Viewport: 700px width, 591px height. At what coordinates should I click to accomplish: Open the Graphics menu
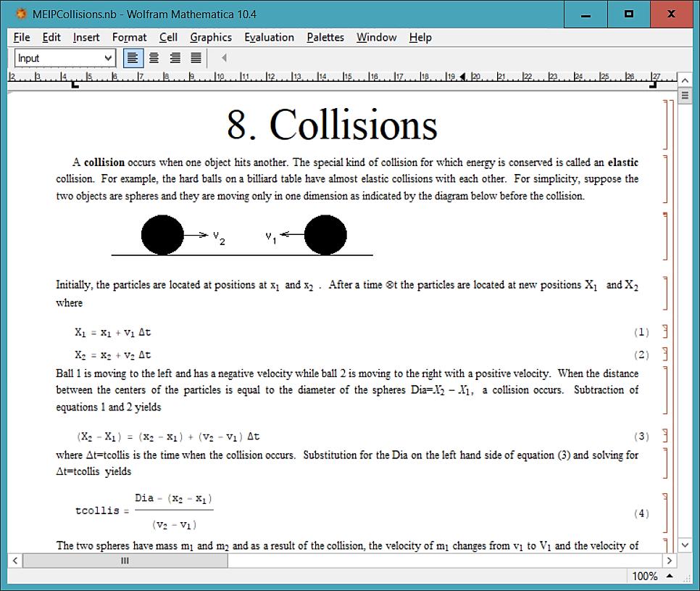point(211,38)
